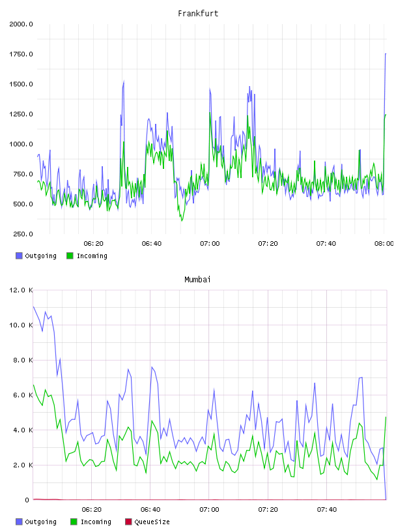Select the Outgoing label in Frankfurt legend
Viewport: 396px width, 532px height.
(40, 256)
